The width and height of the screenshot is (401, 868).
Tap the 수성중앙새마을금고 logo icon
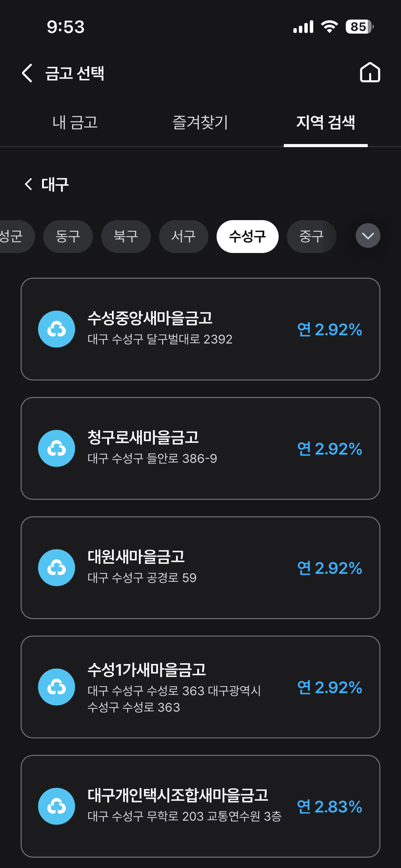coord(56,329)
